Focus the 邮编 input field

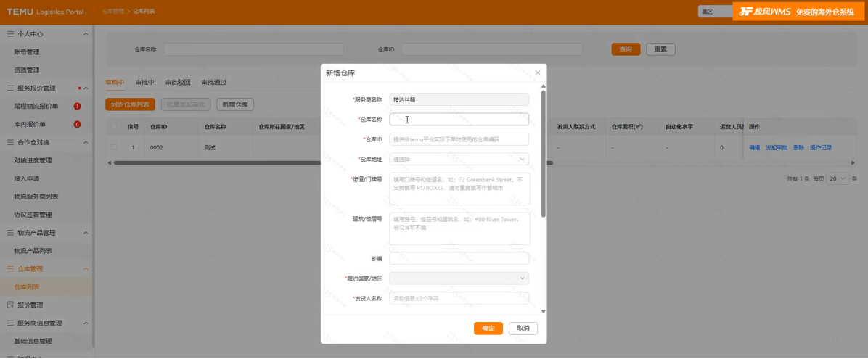tap(459, 258)
